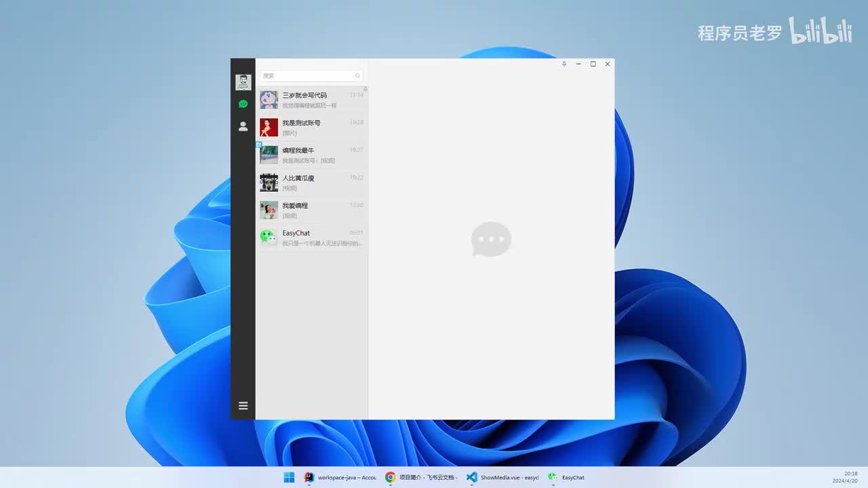Click the robot message preview under EasyChat
This screenshot has width=868, height=488.
(323, 243)
